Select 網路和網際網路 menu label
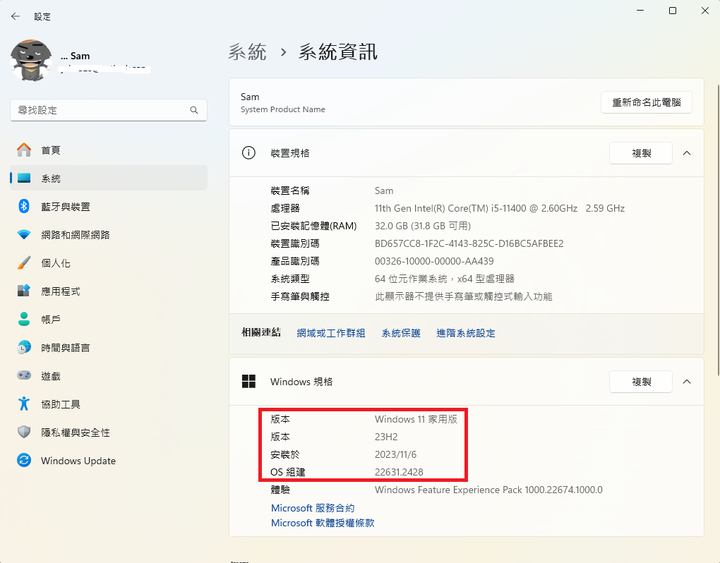The width and height of the screenshot is (720, 563). 75,235
